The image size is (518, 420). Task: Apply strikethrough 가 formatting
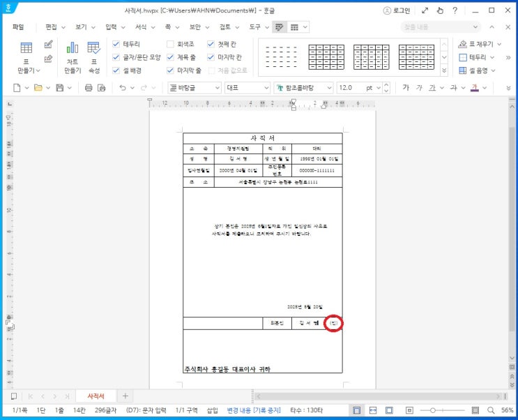(454, 88)
